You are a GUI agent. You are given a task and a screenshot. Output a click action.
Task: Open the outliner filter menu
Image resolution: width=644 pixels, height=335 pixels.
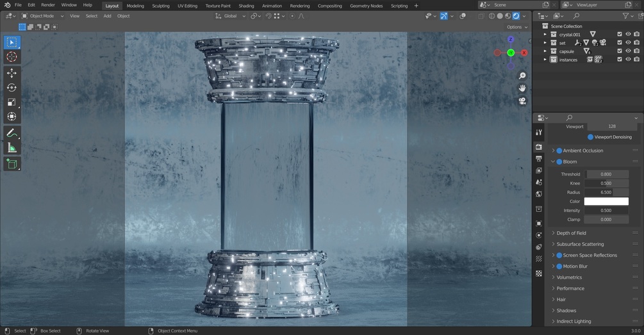click(x=628, y=16)
